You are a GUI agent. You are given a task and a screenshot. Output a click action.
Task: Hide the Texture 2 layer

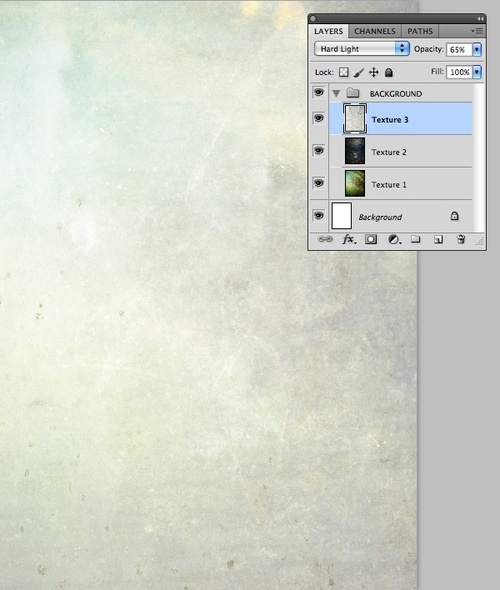319,151
